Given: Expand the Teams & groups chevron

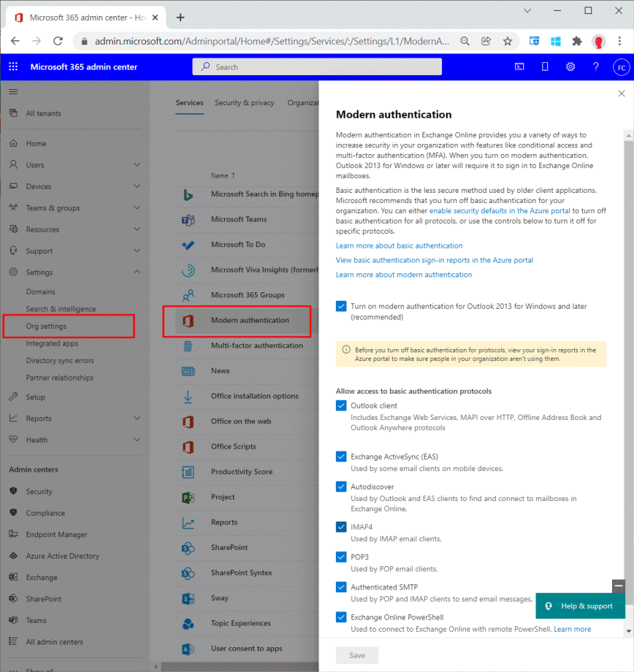Looking at the screenshot, I should (137, 207).
